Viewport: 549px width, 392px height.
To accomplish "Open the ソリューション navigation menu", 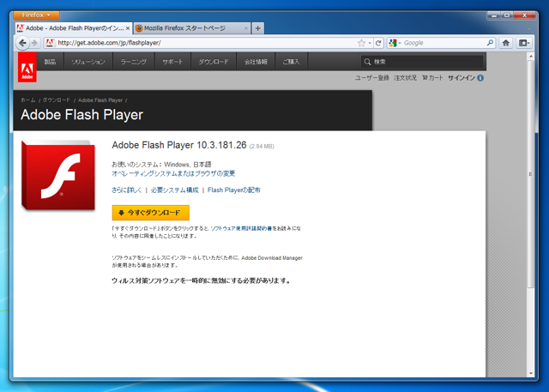I will (88, 62).
